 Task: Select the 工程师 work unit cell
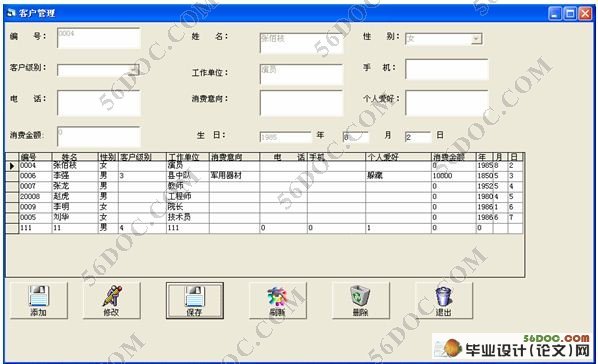pyautogui.click(x=188, y=196)
